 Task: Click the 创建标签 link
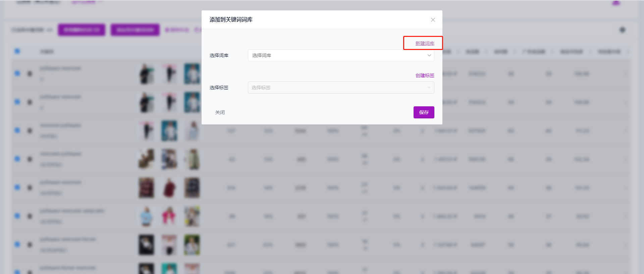(x=425, y=75)
